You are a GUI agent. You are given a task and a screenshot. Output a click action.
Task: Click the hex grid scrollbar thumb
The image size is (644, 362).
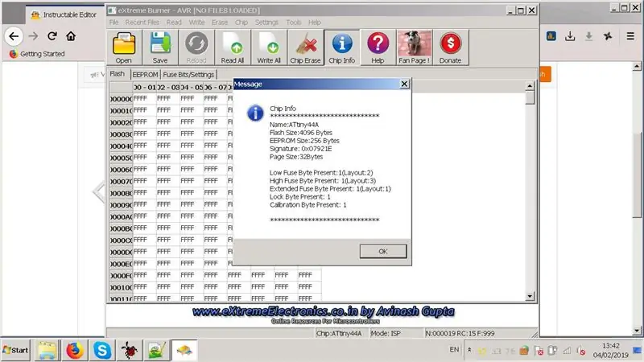pyautogui.click(x=530, y=97)
